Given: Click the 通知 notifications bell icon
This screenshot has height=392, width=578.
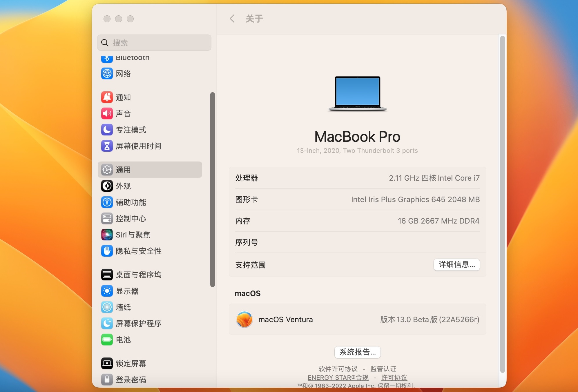Looking at the screenshot, I should click(x=107, y=97).
